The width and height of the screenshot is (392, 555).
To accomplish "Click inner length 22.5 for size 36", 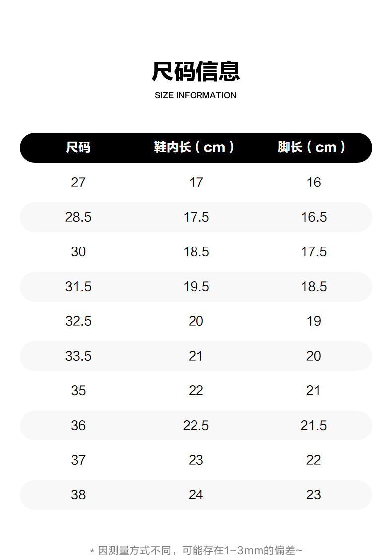I will coord(196,426).
